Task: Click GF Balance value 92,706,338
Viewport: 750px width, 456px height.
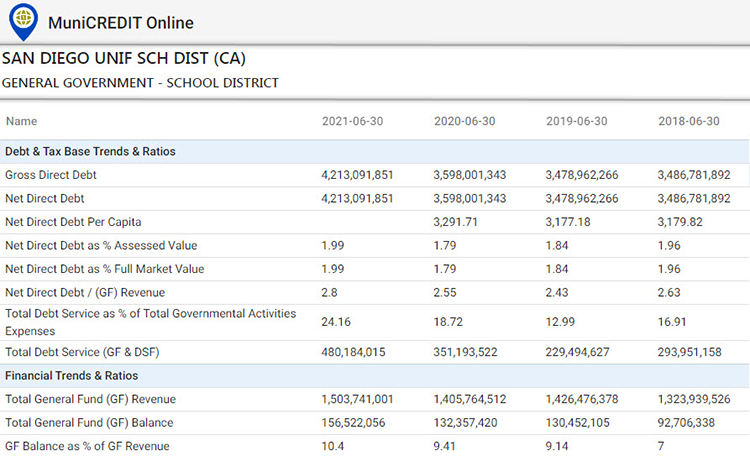Action: (x=686, y=423)
